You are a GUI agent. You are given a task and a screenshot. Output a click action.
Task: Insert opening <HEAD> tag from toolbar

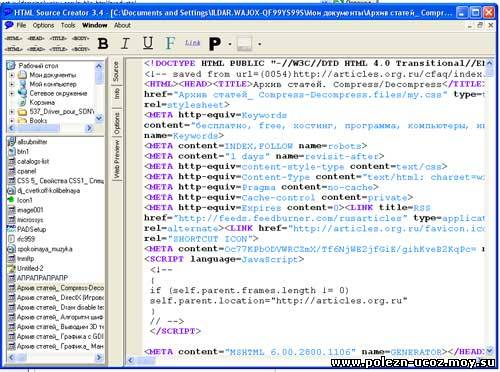pos(36,38)
